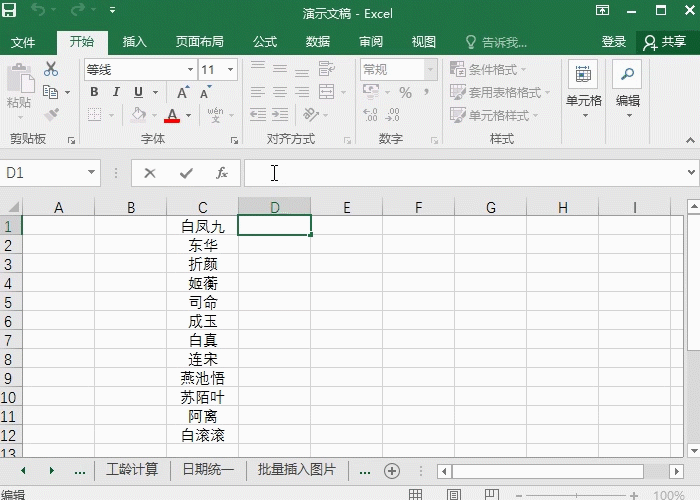Screen dimensions: 700x500
Task: Click the red font color button
Action: [172, 116]
